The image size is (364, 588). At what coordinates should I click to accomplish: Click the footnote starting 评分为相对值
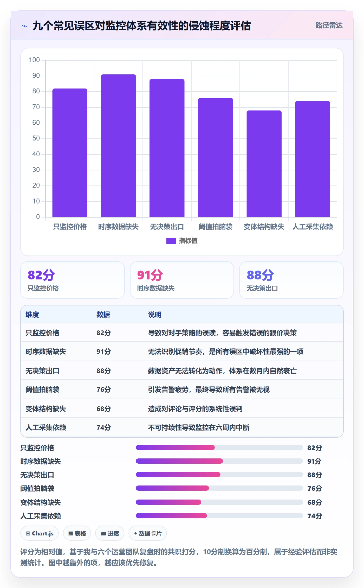click(179, 557)
